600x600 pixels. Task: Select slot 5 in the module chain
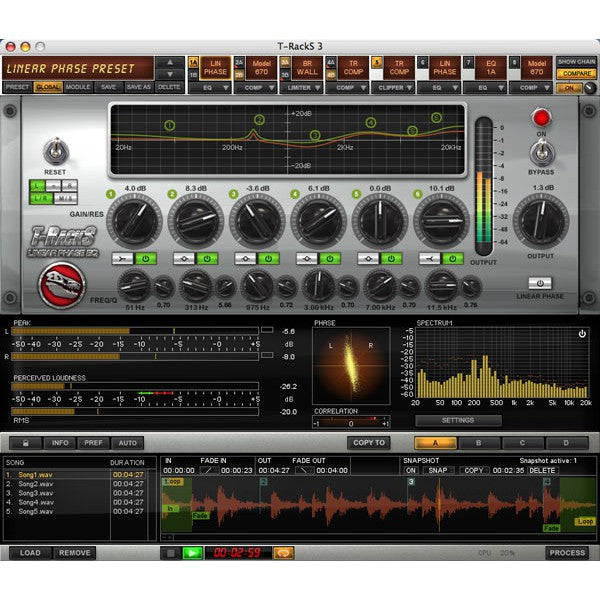click(377, 62)
